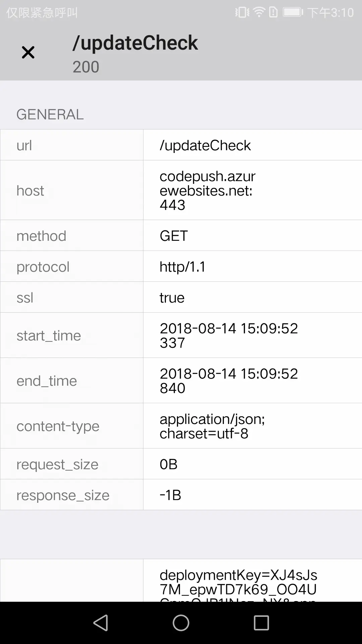This screenshot has height=644, width=362.
Task: Open the recent apps overview
Action: click(x=261, y=623)
